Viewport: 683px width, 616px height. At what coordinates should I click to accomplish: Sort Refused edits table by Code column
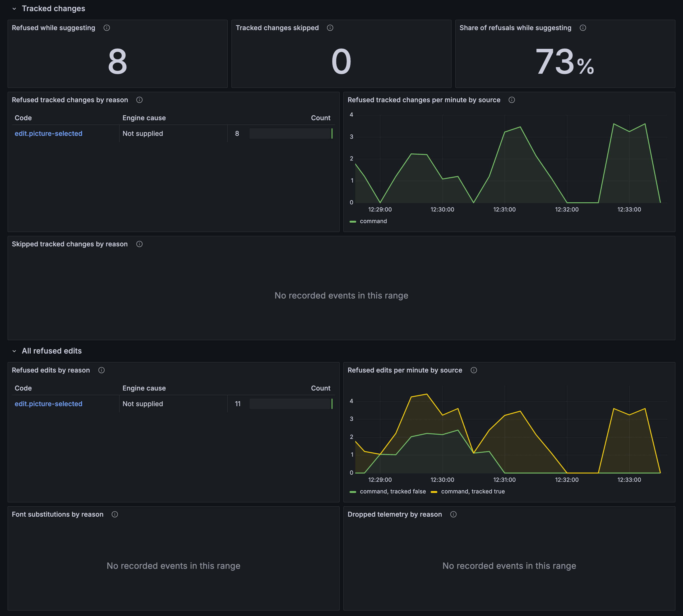coord(23,388)
